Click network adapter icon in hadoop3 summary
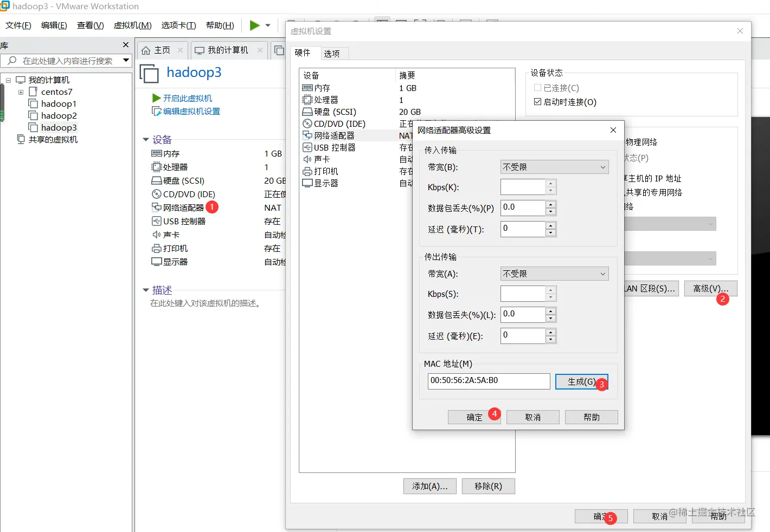The width and height of the screenshot is (770, 532). 156,207
